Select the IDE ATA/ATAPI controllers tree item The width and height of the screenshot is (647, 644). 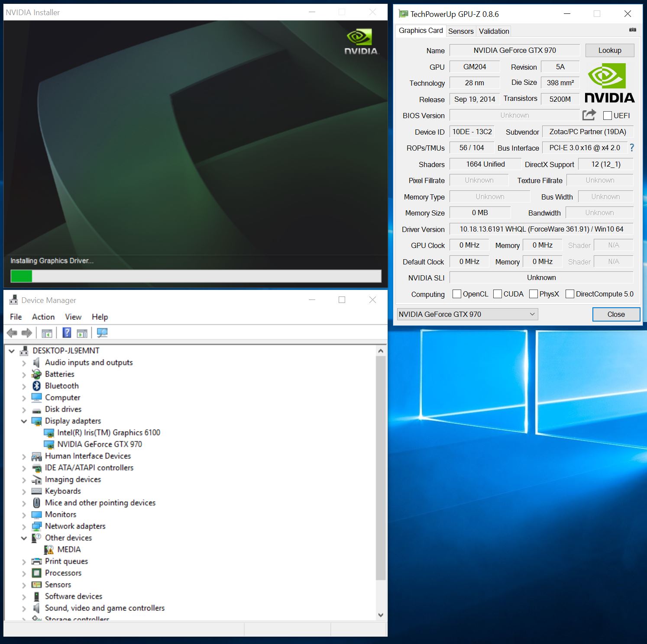coord(89,468)
